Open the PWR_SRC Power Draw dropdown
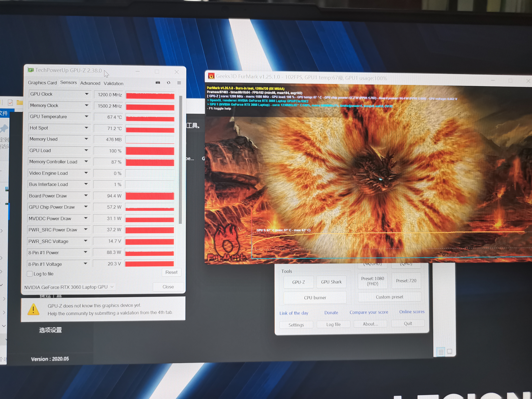 point(86,229)
